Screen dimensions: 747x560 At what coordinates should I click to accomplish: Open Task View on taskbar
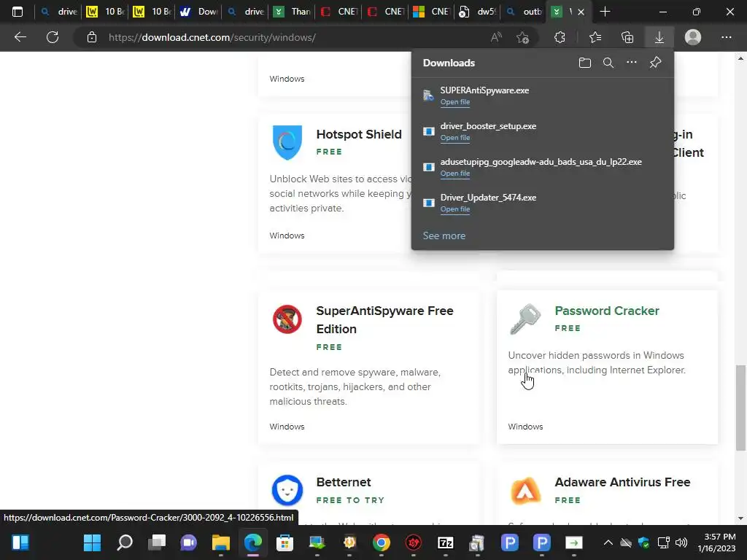click(x=156, y=542)
